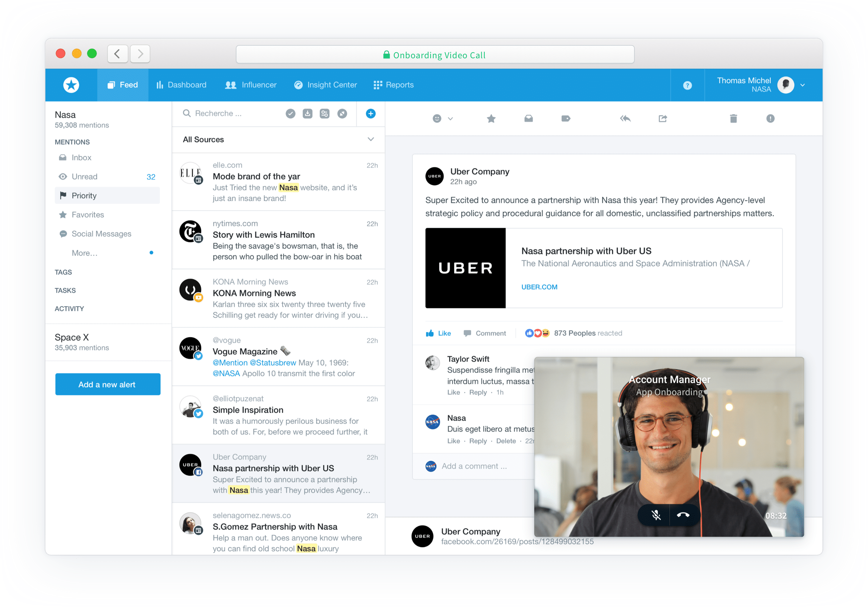Image resolution: width=868 pixels, height=607 pixels.
Task: Click inside the Add a comment field
Action: 474,466
